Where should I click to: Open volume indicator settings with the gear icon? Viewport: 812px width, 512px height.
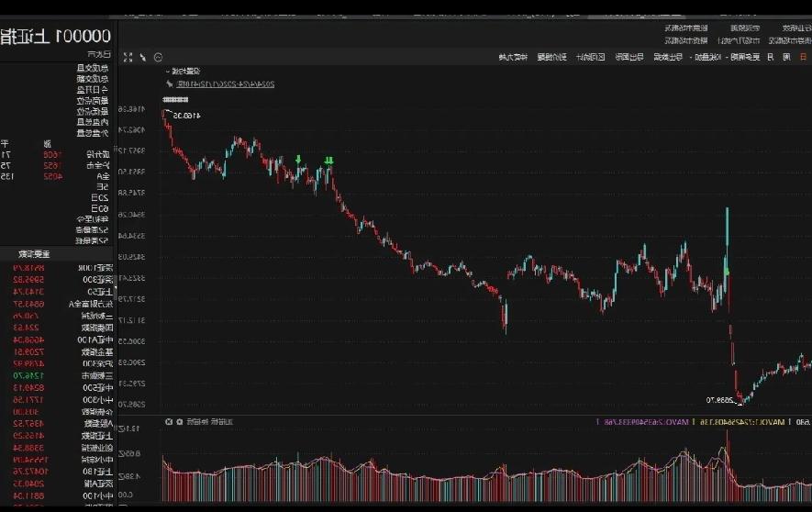tap(180, 422)
